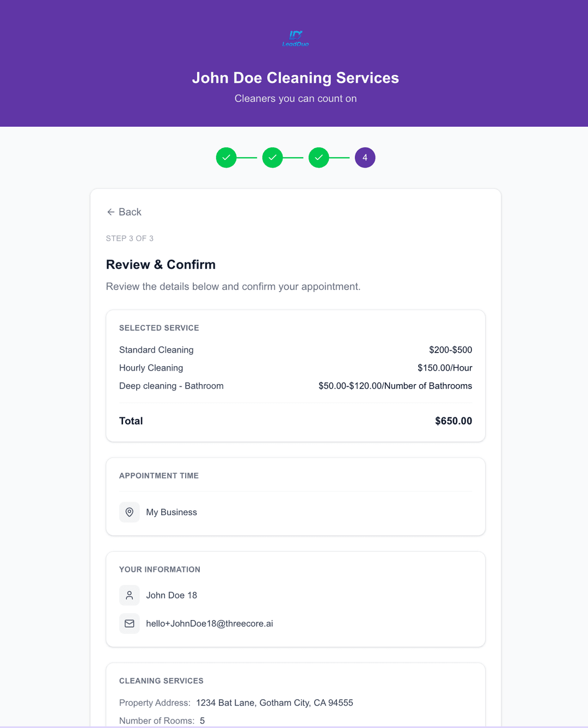The width and height of the screenshot is (588, 728).
Task: Click the back arrow icon
Action: [111, 212]
